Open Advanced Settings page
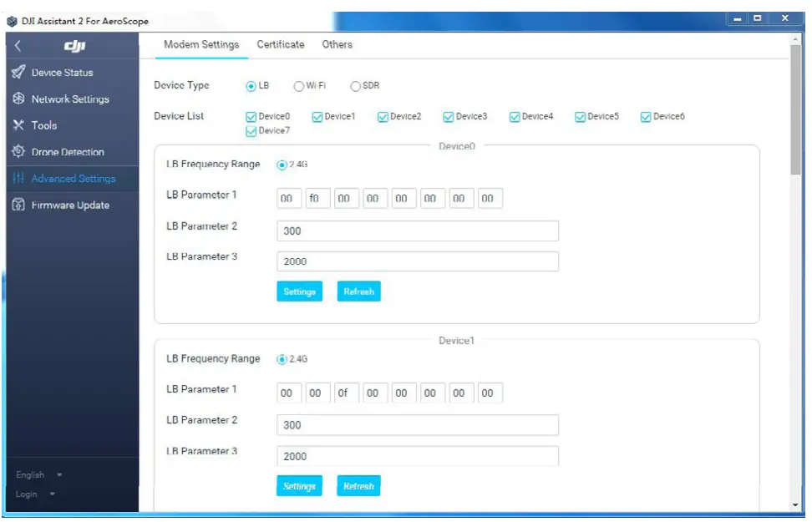Viewport: 812px width, 522px height. 73,178
